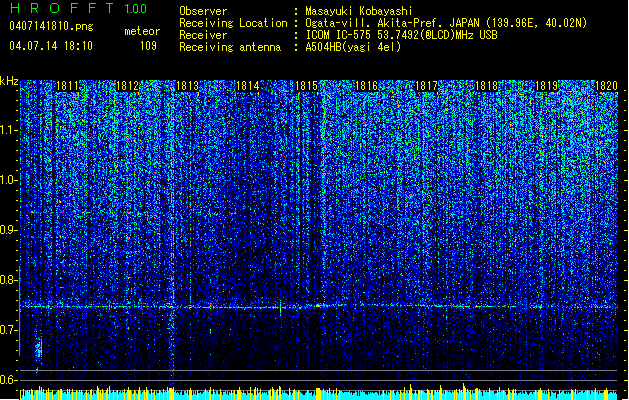
Task: Click the 0.8 kHz axis label
Action: click(x=9, y=280)
